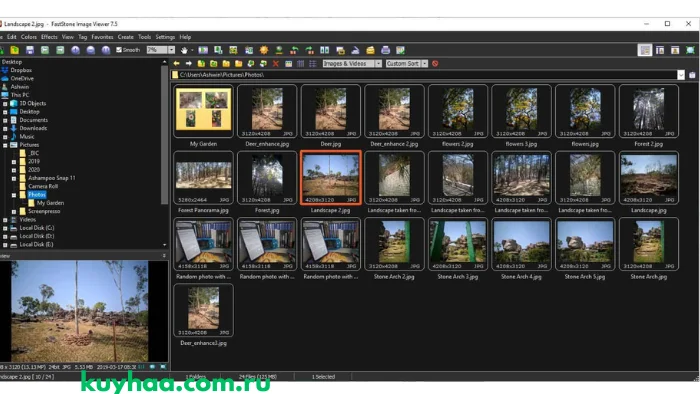
Task: Select Local Disk (D:) in tree
Action: point(37,236)
